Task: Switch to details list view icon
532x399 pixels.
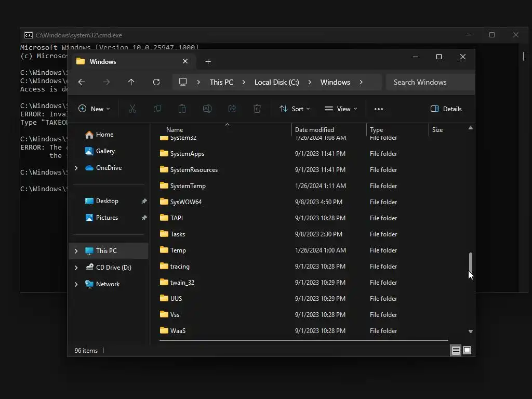Action: tap(456, 351)
